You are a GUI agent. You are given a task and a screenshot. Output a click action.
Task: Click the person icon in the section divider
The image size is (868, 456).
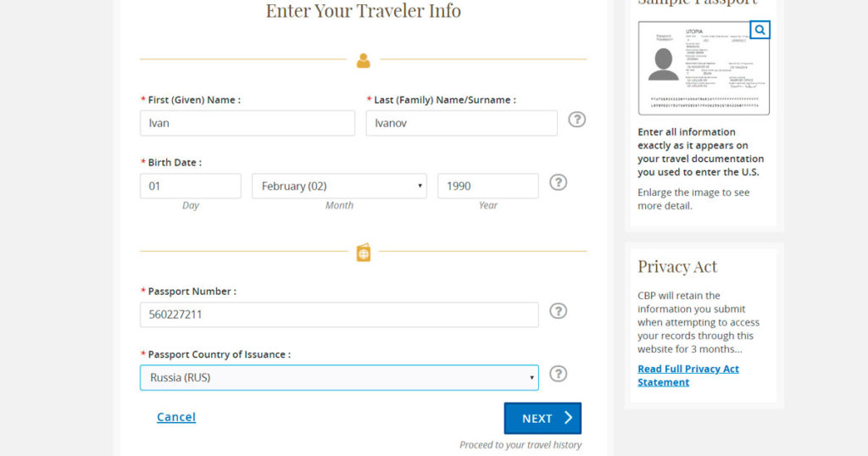pos(364,60)
